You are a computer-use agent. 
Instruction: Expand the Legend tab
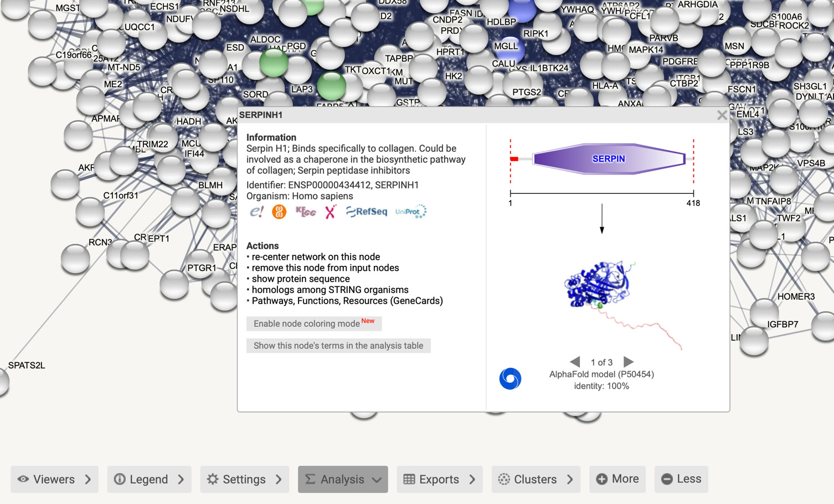pos(149,479)
